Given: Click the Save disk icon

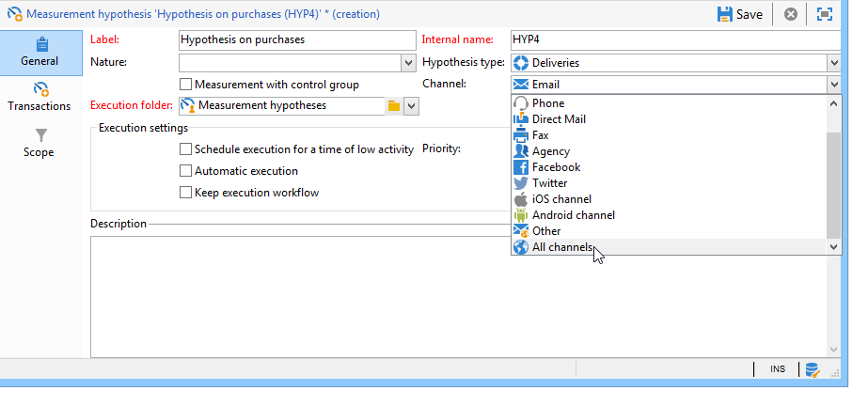Looking at the screenshot, I should click(x=725, y=14).
